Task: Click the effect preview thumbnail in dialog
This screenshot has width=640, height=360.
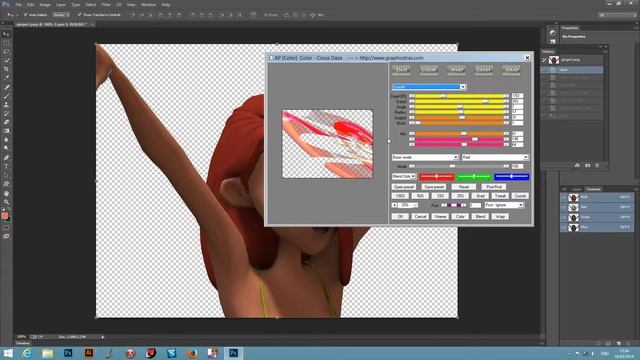Action: pyautogui.click(x=327, y=144)
